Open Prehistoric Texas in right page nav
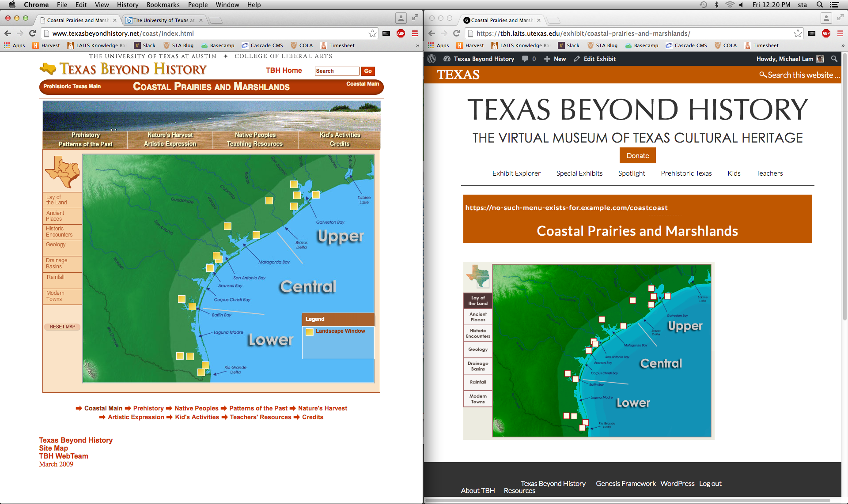This screenshot has height=504, width=848. [686, 173]
